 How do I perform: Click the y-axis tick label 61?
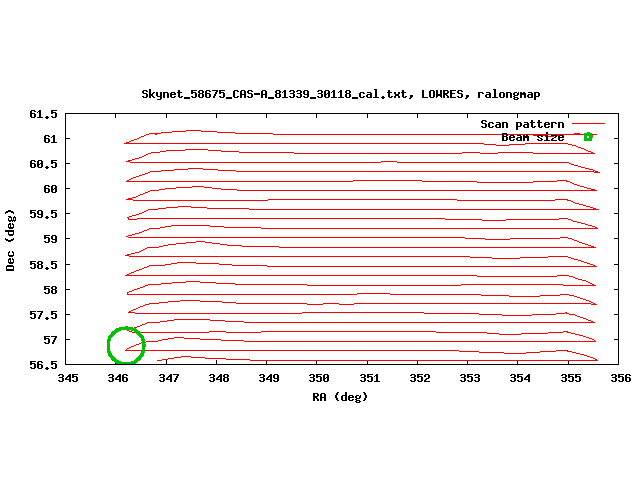(50, 139)
